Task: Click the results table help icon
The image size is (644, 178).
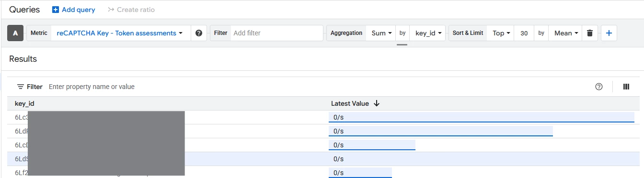Action: [598, 87]
